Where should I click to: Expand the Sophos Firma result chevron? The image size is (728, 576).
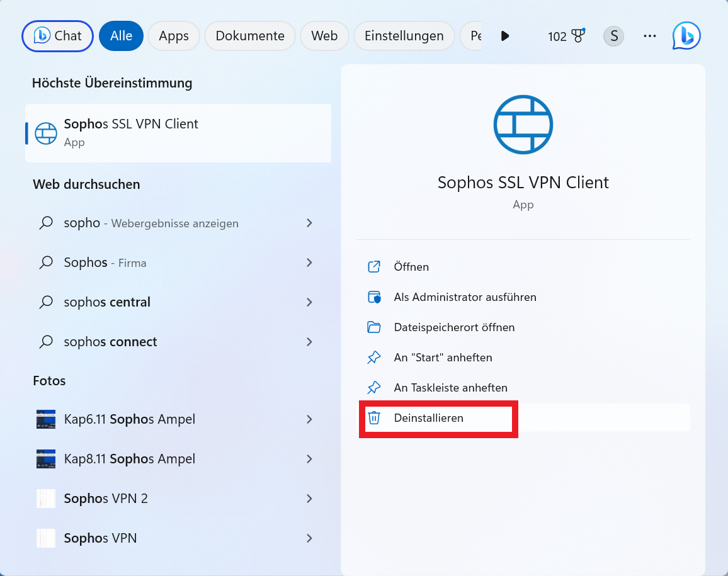coord(309,263)
